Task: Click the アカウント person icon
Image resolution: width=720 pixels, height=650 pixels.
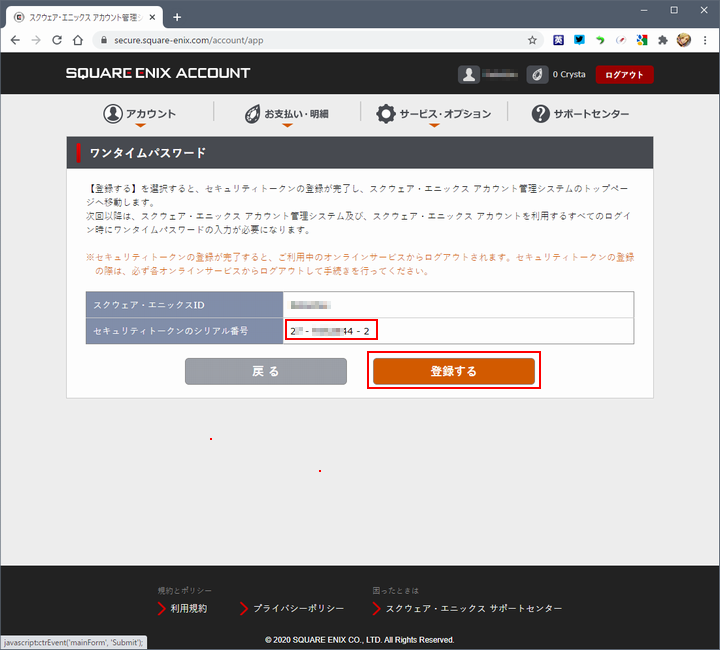Action: (112, 113)
